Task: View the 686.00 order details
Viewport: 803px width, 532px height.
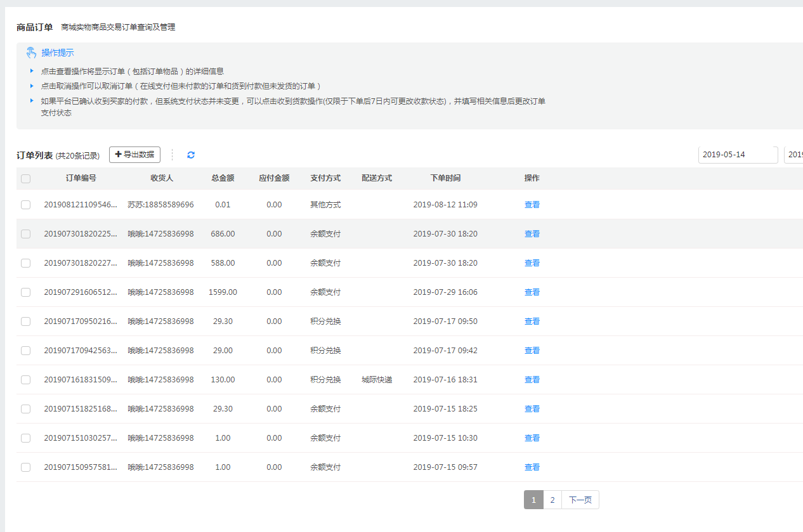Action: pyautogui.click(x=532, y=234)
